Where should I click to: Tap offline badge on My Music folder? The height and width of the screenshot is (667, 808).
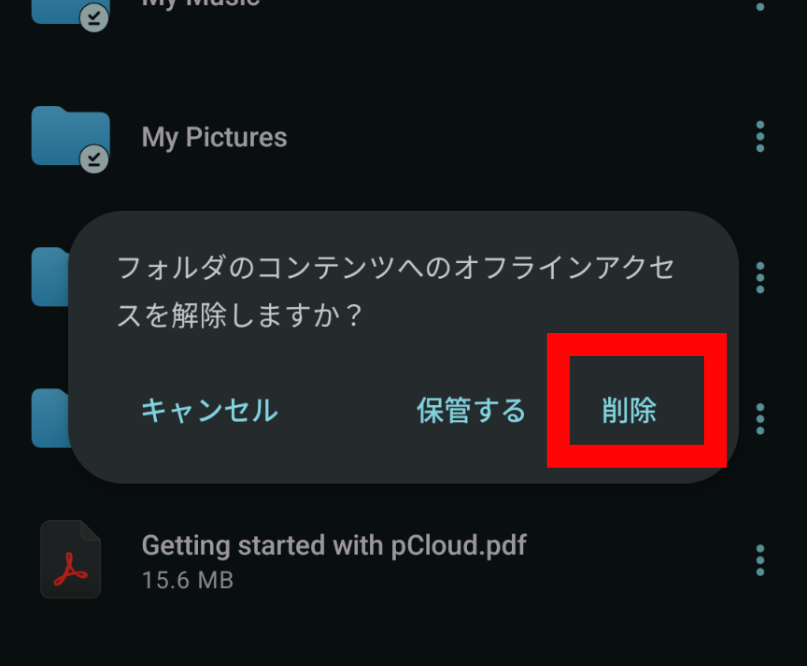coord(94,19)
